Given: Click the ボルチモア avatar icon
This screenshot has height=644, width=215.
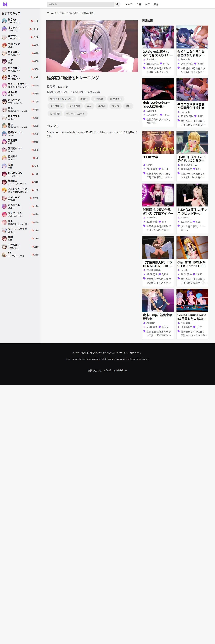Looking at the screenshot, I should point(4,101).
